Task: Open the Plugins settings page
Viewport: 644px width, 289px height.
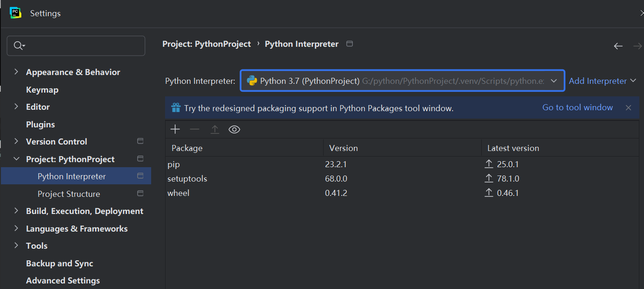Action: (x=40, y=125)
